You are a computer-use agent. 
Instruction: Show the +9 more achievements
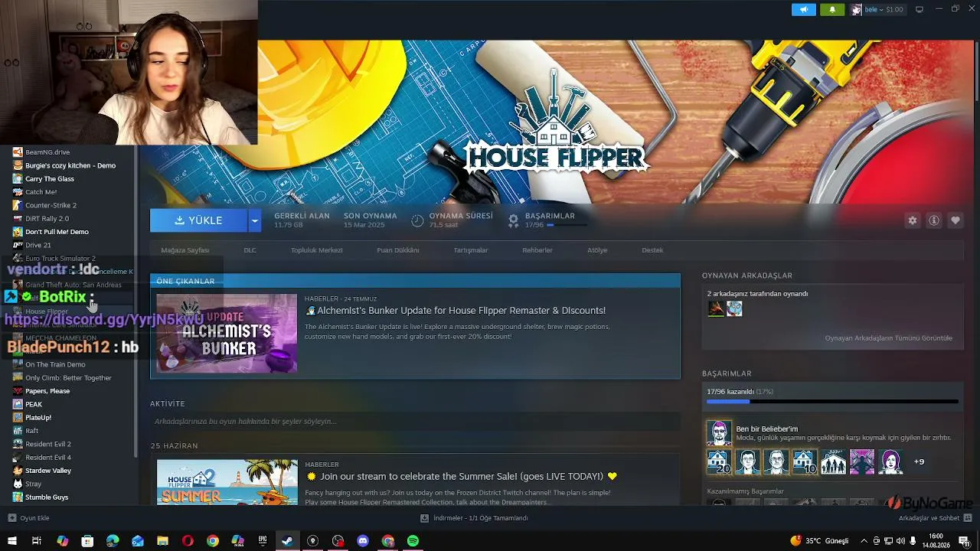click(919, 462)
